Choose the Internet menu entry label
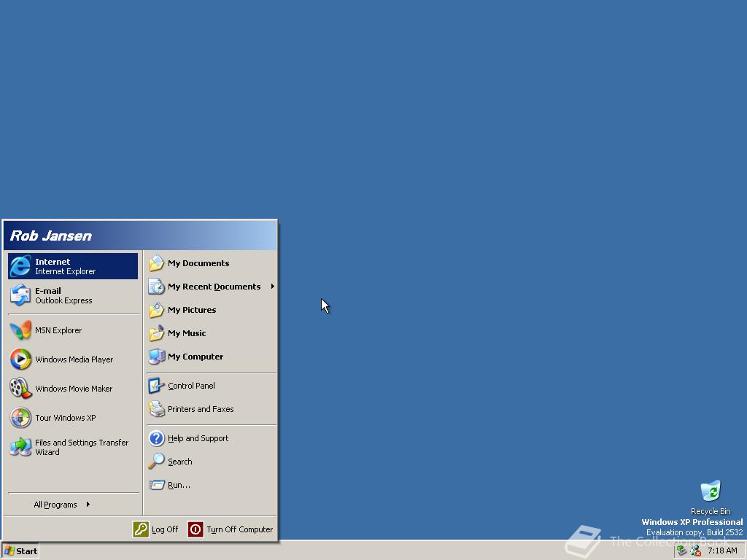747x560 pixels. [53, 262]
